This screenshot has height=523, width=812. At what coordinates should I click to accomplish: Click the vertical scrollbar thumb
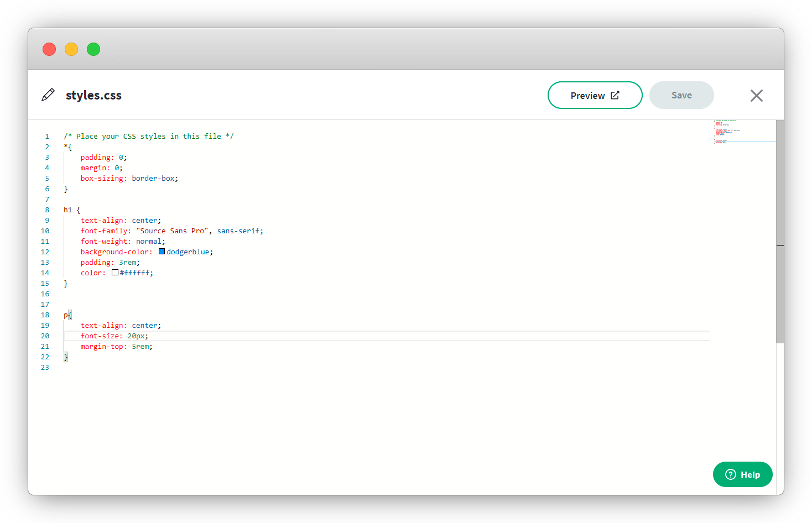coord(780,232)
